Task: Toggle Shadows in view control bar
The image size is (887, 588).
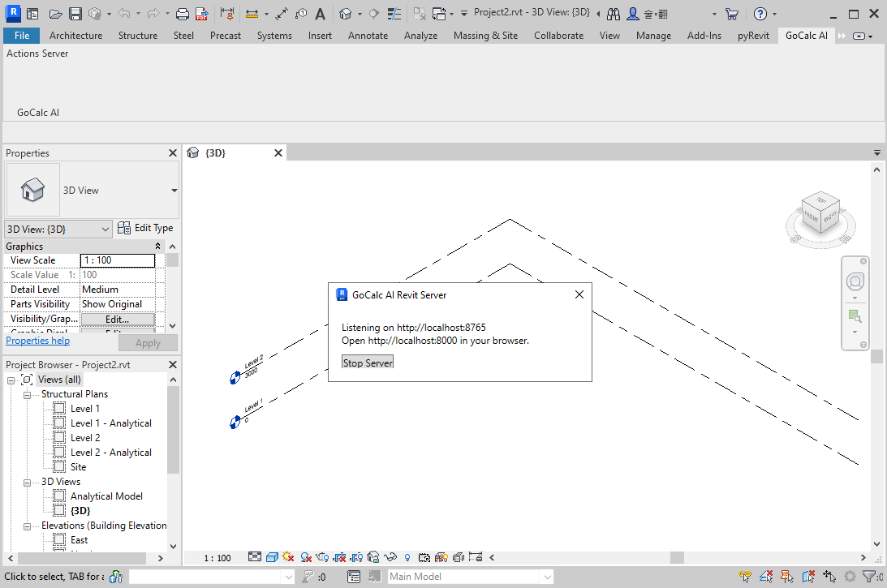Action: (306, 557)
